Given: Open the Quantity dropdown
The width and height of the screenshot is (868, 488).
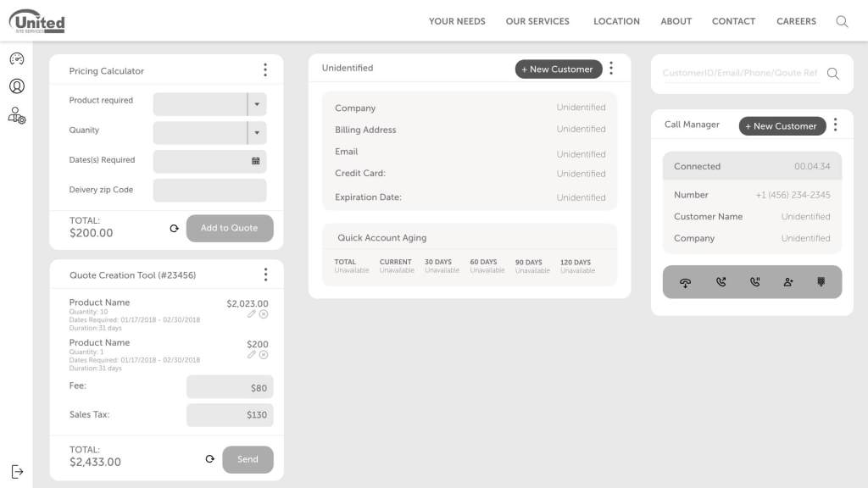Looking at the screenshot, I should (257, 133).
